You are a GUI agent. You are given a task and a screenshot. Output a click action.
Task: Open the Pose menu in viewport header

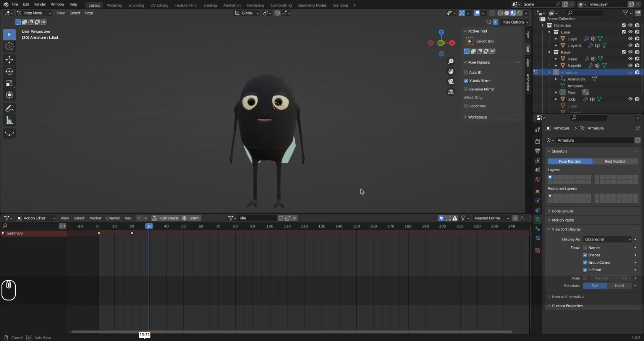click(89, 13)
